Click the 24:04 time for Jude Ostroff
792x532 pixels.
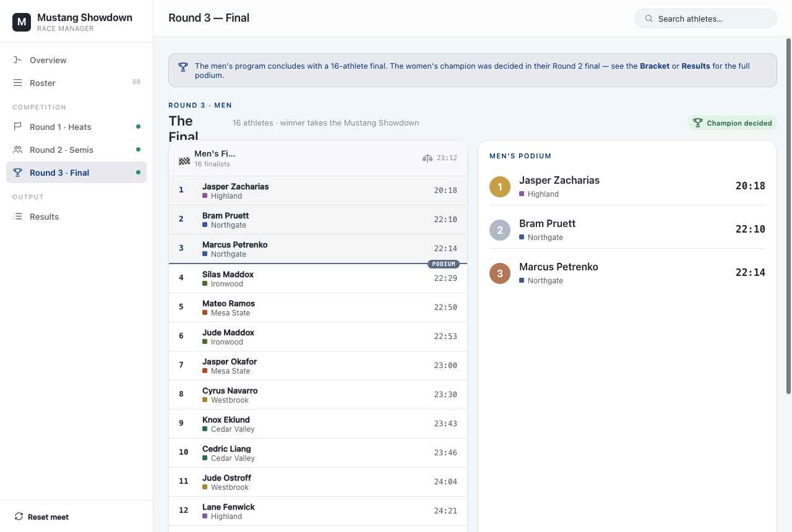click(445, 482)
